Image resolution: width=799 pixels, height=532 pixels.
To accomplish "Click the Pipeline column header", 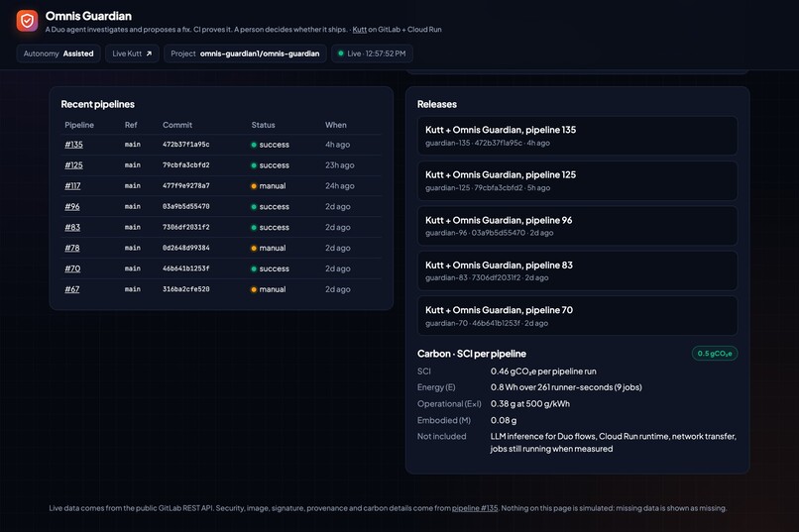I will [79, 125].
